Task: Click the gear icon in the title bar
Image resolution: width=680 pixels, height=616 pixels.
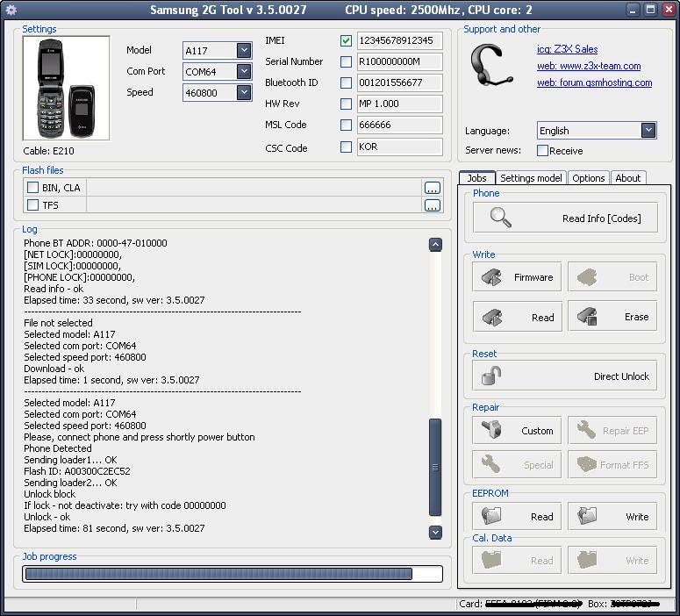Action: [11, 10]
